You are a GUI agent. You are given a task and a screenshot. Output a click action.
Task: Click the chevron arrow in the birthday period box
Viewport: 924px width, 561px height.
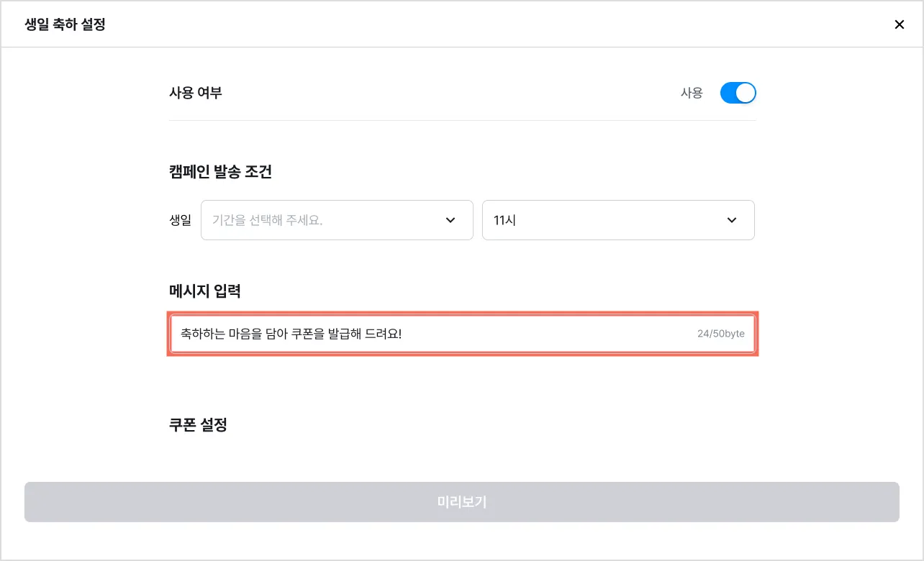[x=450, y=220]
